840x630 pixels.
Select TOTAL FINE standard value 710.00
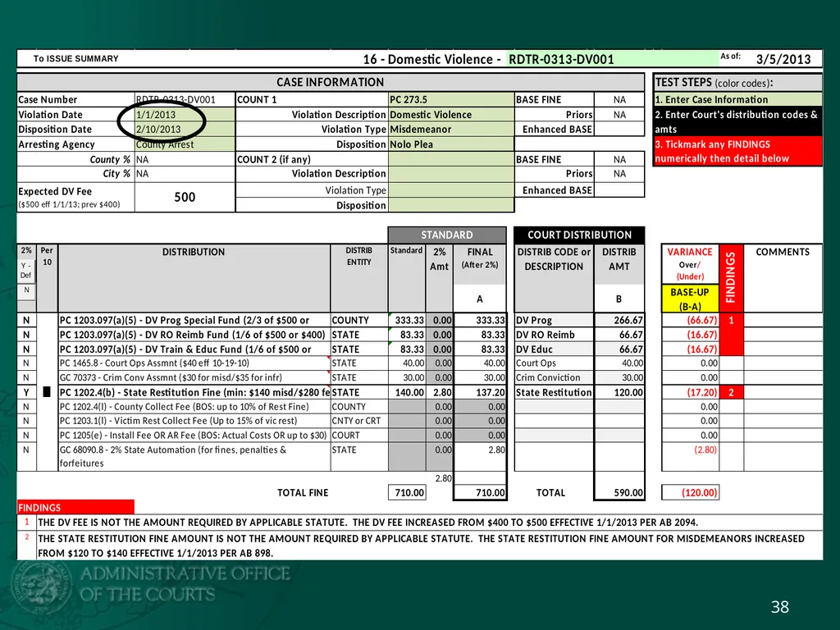pyautogui.click(x=407, y=492)
